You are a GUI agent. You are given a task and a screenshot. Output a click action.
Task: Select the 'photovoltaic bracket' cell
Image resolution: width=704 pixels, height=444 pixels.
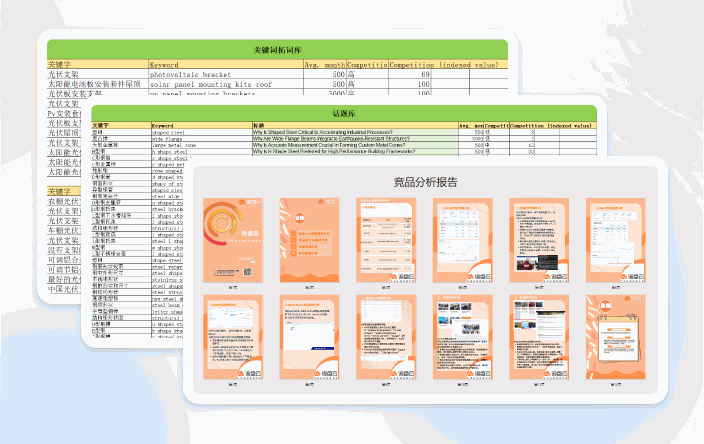tap(226, 75)
